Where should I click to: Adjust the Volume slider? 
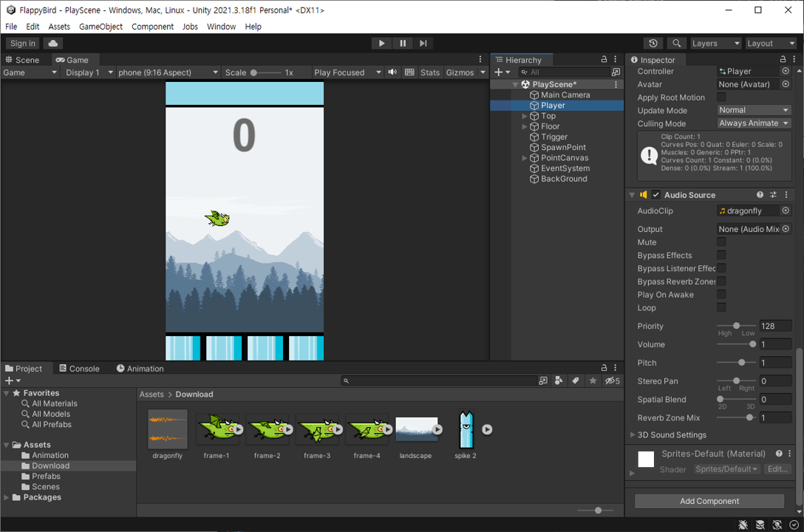click(x=736, y=344)
